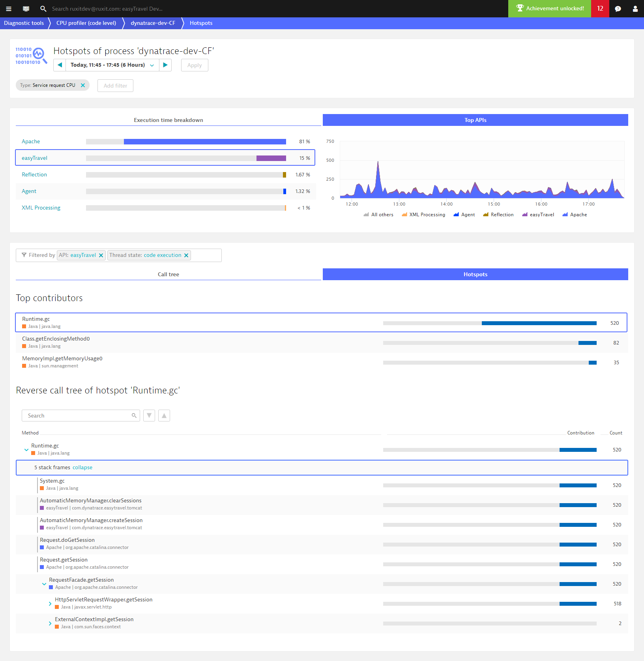Open the user profile icon

click(635, 9)
